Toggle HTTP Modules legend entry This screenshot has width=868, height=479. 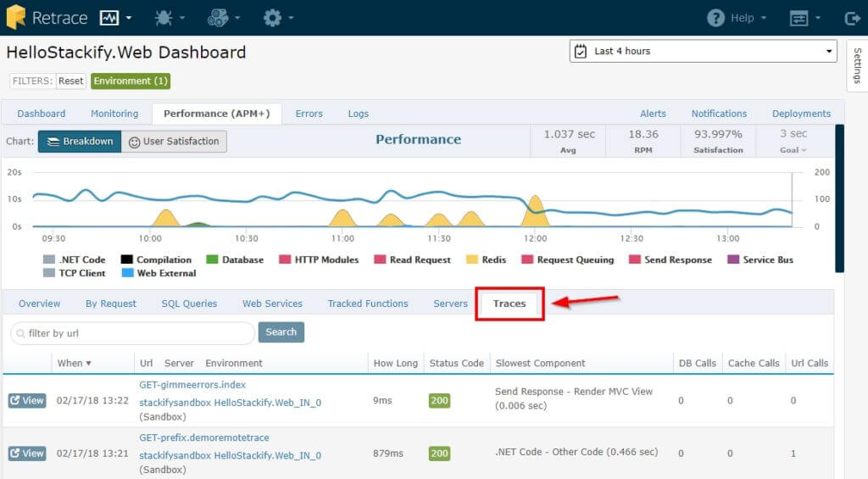coord(319,259)
